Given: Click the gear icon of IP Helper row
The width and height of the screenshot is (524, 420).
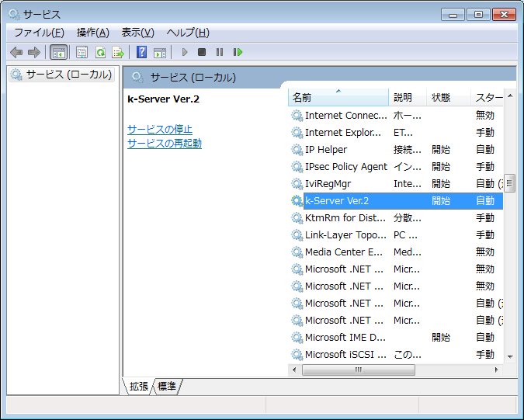Looking at the screenshot, I should (297, 150).
